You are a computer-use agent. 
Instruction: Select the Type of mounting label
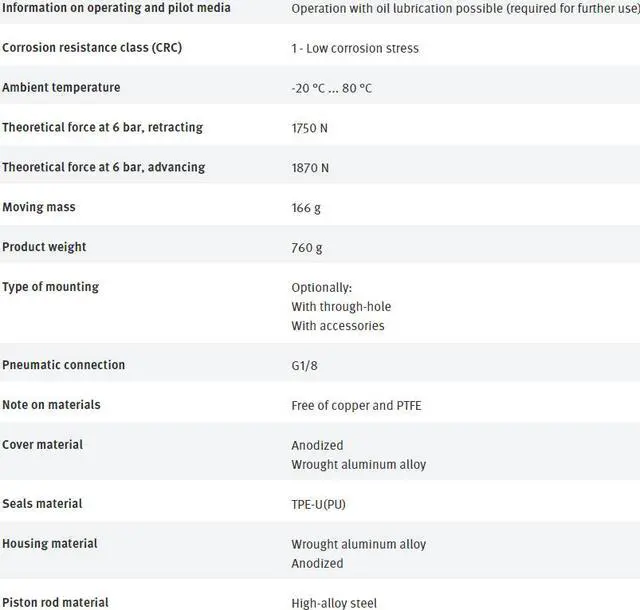(x=50, y=287)
